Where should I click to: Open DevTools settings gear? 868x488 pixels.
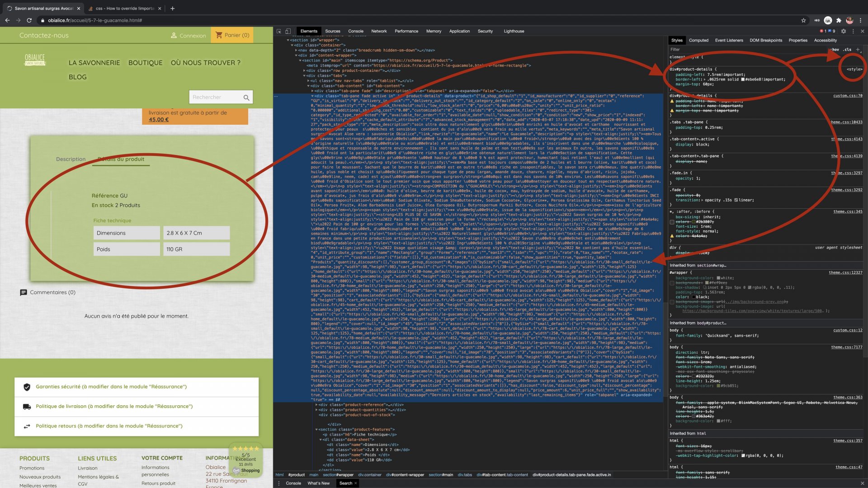[x=844, y=31]
